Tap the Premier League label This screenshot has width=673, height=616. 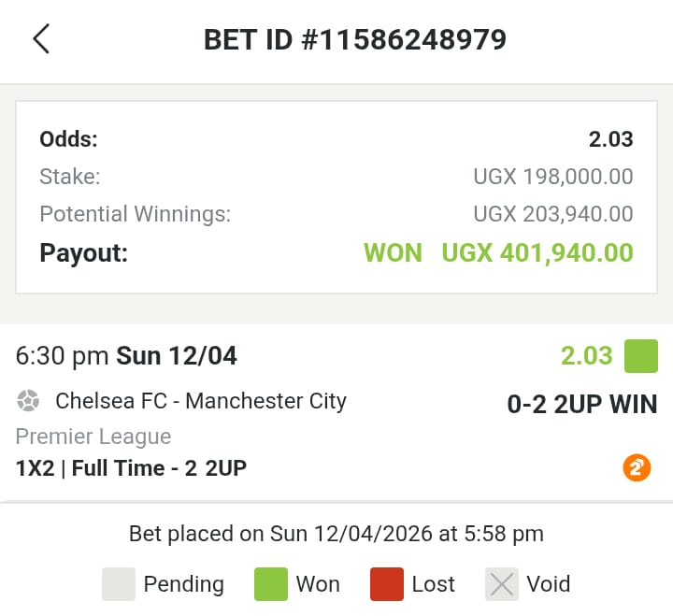click(93, 437)
